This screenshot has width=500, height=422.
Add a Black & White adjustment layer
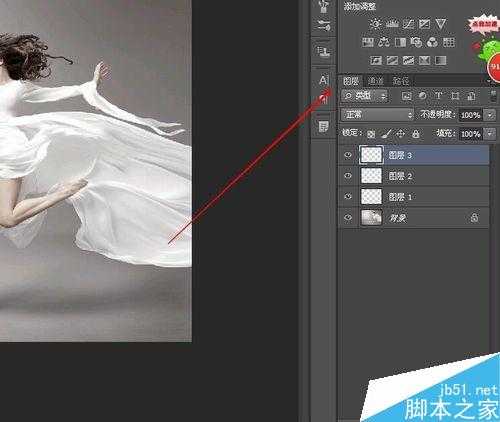400,42
